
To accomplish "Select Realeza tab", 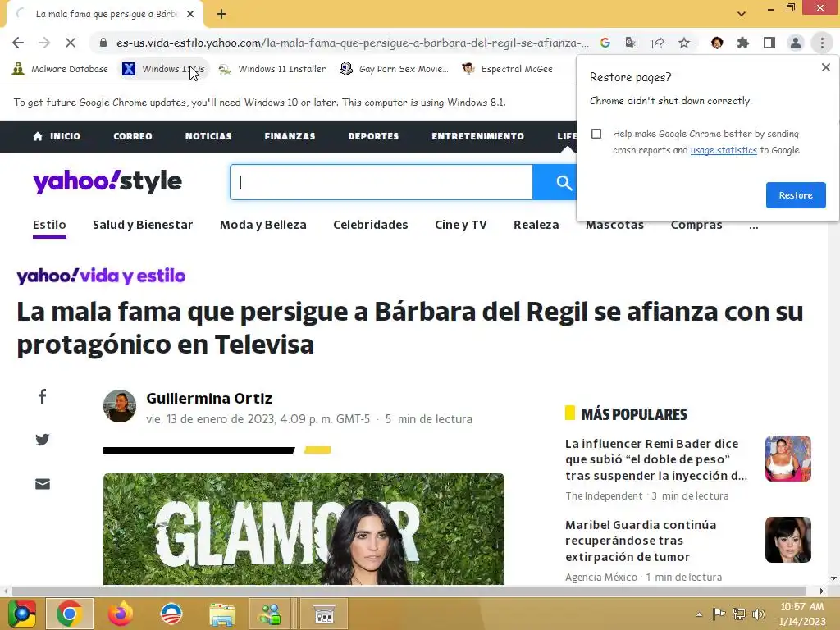I will (x=536, y=225).
